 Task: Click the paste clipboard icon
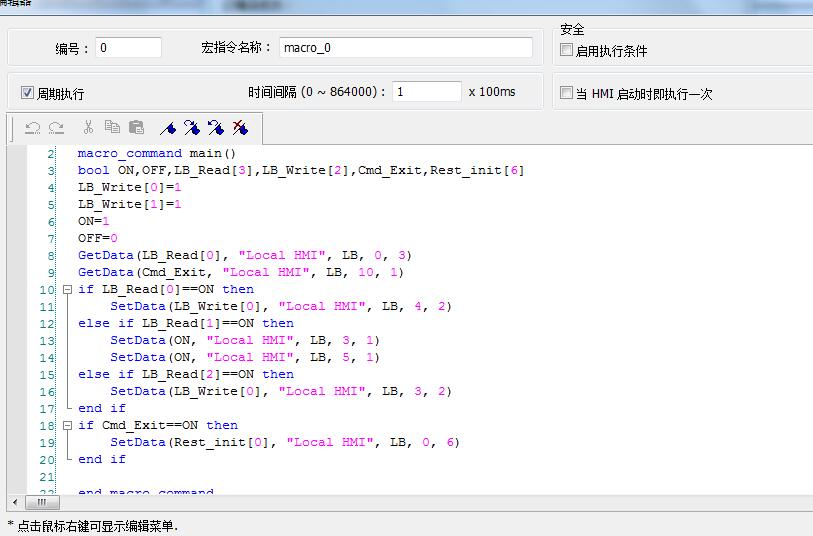click(x=137, y=128)
